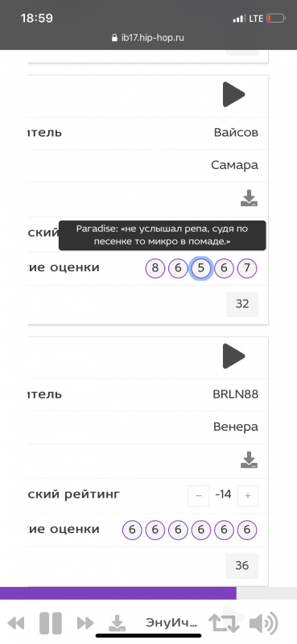
Task: Mute the player volume
Action: coord(263,623)
